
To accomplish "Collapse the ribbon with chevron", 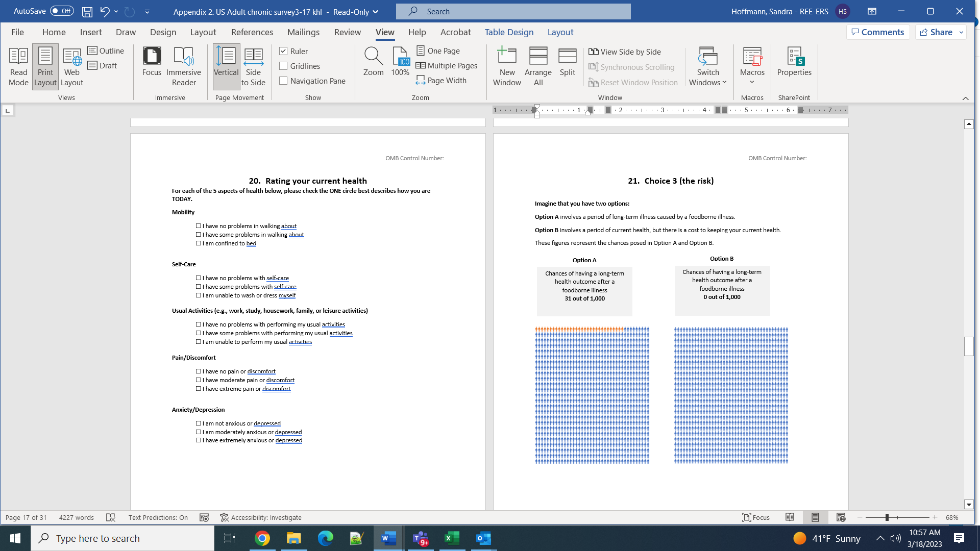I will tap(965, 98).
